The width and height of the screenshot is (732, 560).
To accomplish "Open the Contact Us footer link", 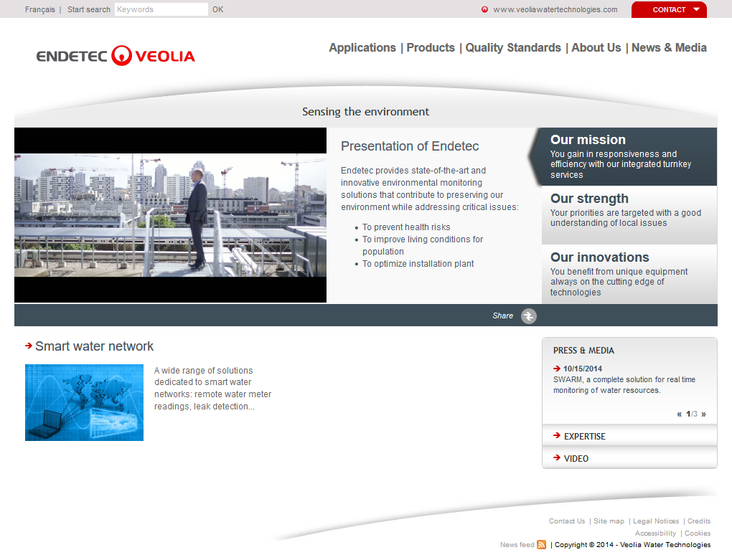I will [567, 521].
